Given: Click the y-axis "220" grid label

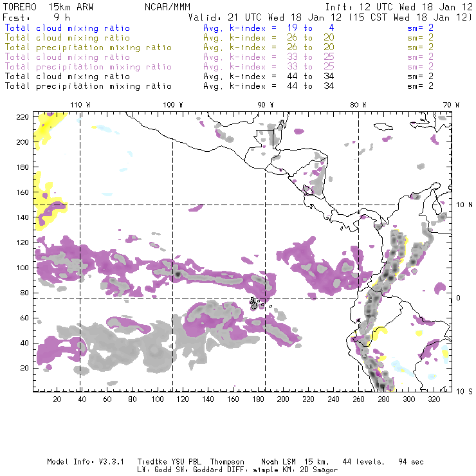Looking at the screenshot, I should 23,117.
